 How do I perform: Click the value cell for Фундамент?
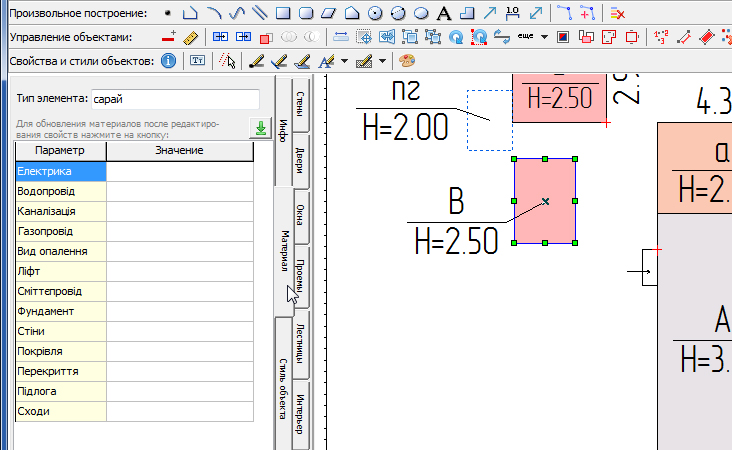point(180,311)
